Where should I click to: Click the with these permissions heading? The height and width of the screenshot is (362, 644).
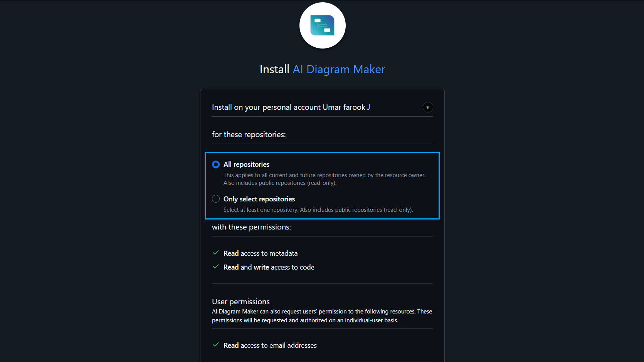(251, 227)
